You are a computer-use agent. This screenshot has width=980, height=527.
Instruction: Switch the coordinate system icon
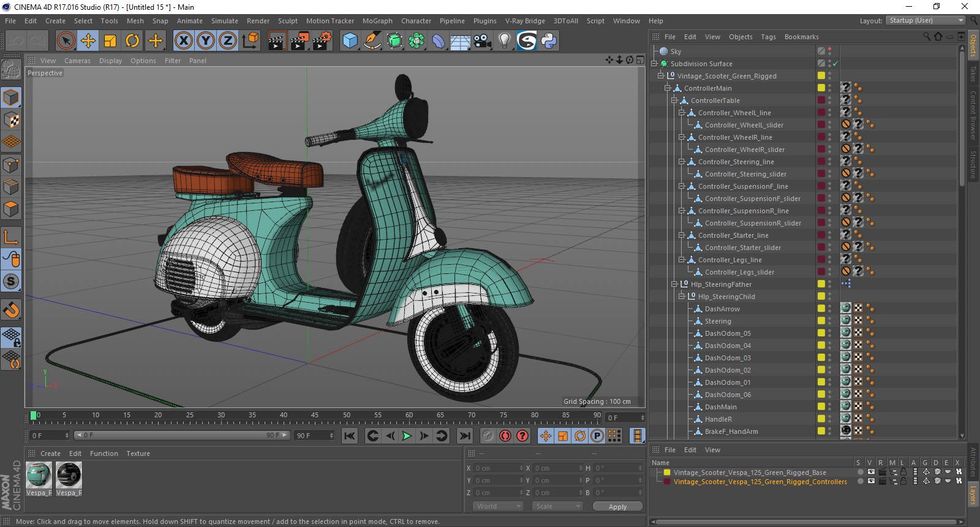251,41
